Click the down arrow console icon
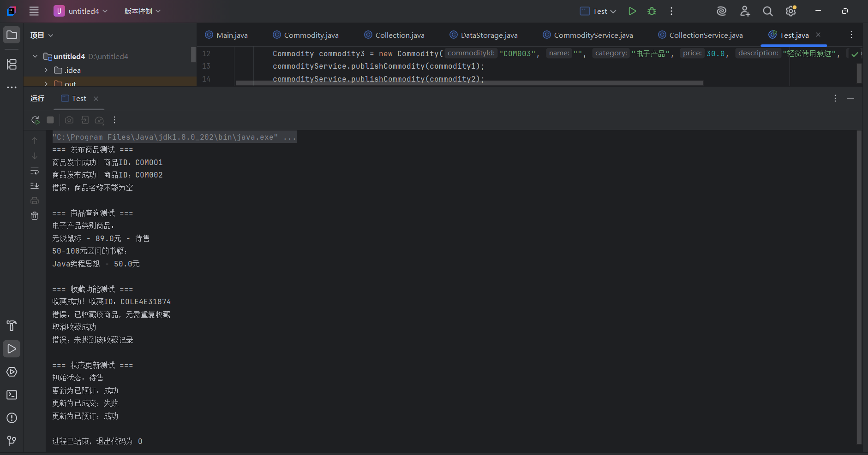 pos(35,156)
